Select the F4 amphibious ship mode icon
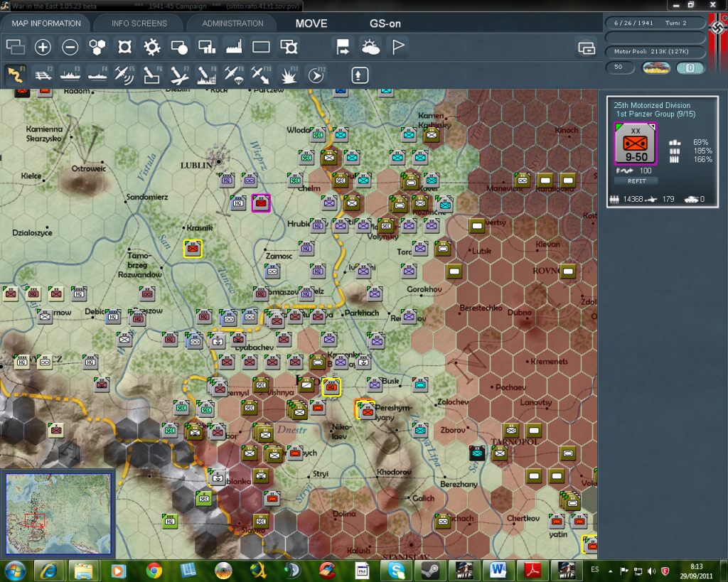This screenshot has height=582, width=728. click(x=97, y=75)
